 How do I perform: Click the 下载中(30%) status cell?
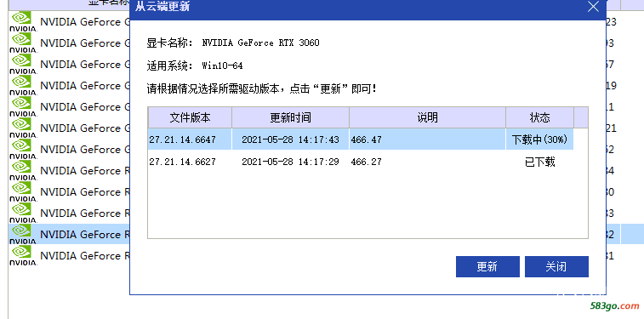(539, 140)
